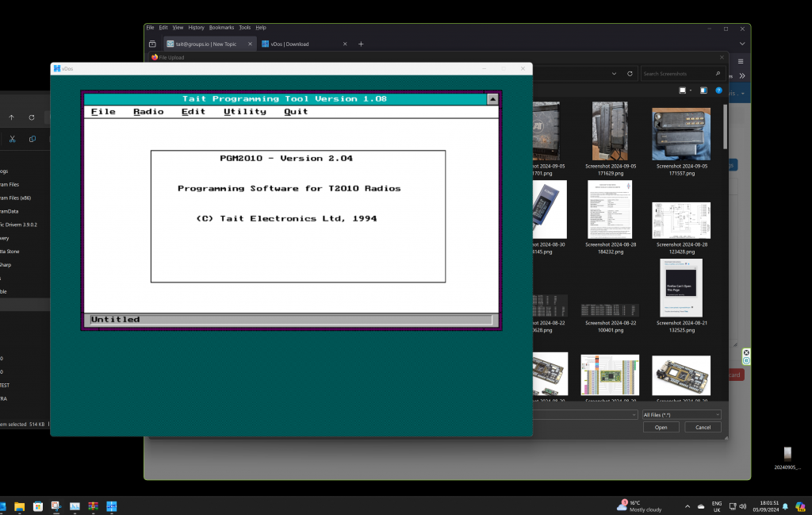The width and height of the screenshot is (812, 515).
Task: Open a new Firefox tab with plus icon
Action: pyautogui.click(x=361, y=44)
